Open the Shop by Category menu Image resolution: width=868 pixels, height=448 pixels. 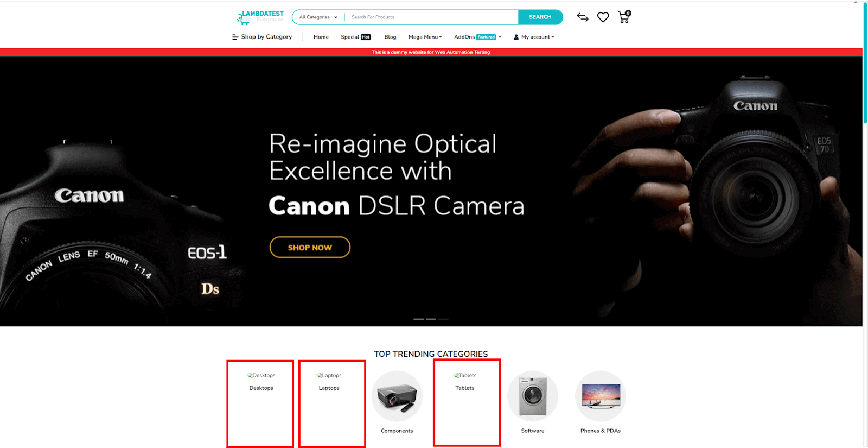point(262,37)
